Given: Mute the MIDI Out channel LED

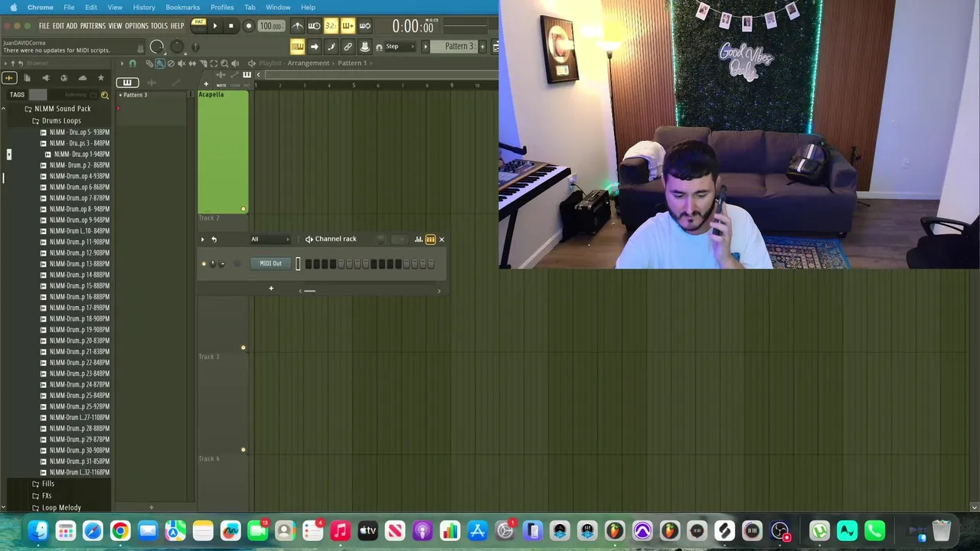Looking at the screenshot, I should (x=204, y=264).
